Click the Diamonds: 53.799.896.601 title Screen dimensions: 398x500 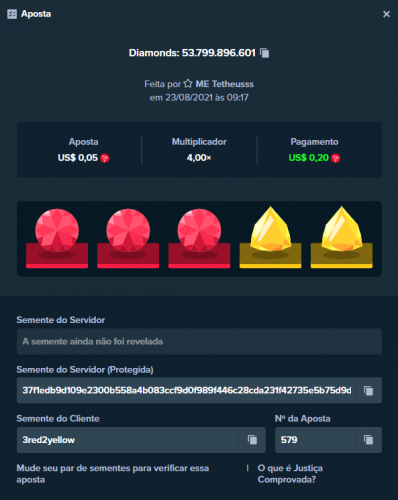(192, 53)
